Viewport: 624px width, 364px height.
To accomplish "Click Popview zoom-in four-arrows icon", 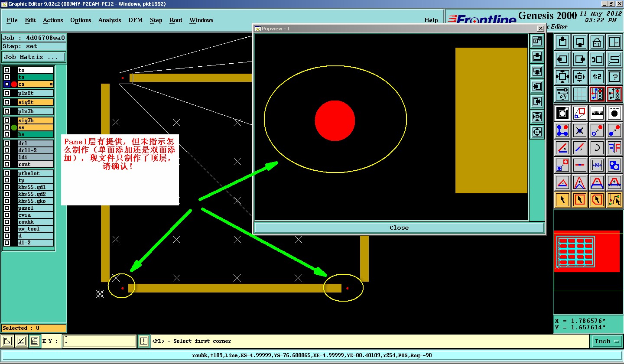I will point(537,117).
